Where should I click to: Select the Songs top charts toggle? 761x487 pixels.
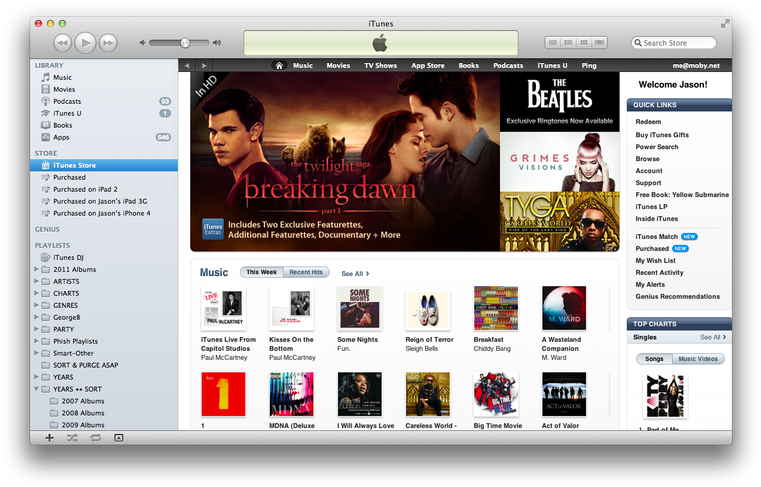pyautogui.click(x=654, y=359)
